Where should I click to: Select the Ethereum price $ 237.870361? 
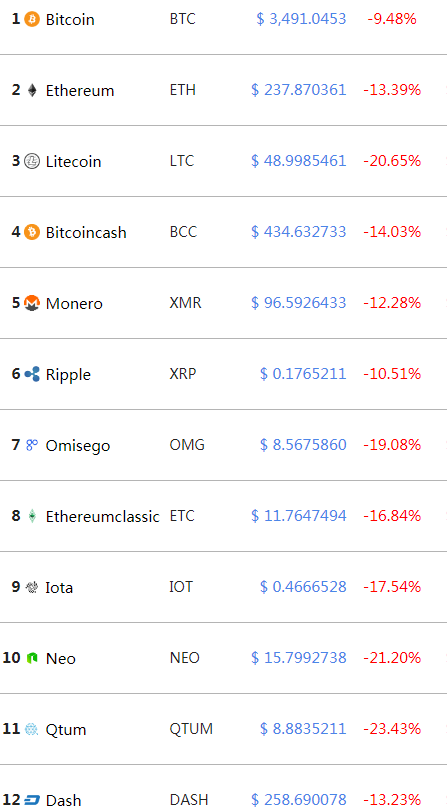click(299, 90)
